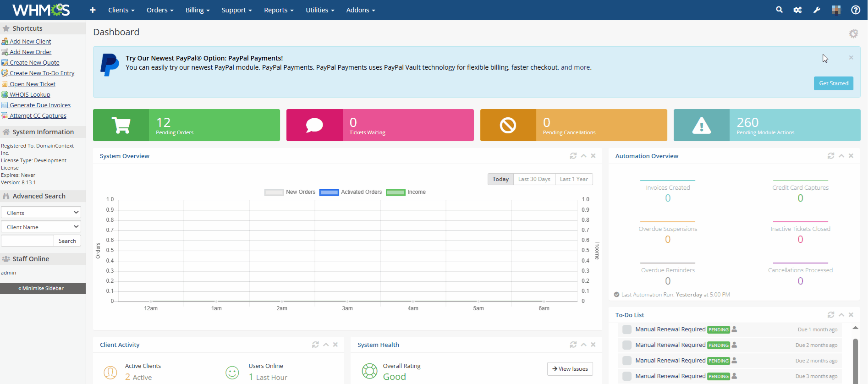868x384 pixels.
Task: Refresh the System Overview widget
Action: coord(573,156)
